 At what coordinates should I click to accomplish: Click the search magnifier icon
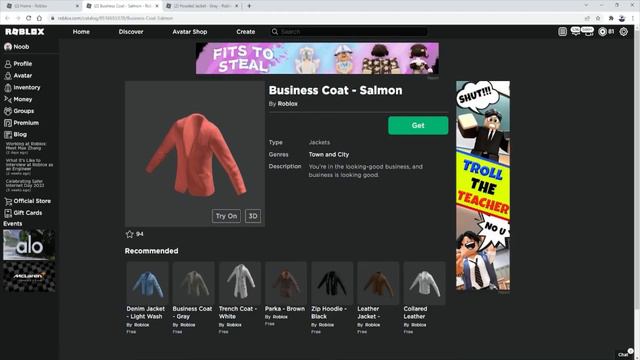pos(275,31)
